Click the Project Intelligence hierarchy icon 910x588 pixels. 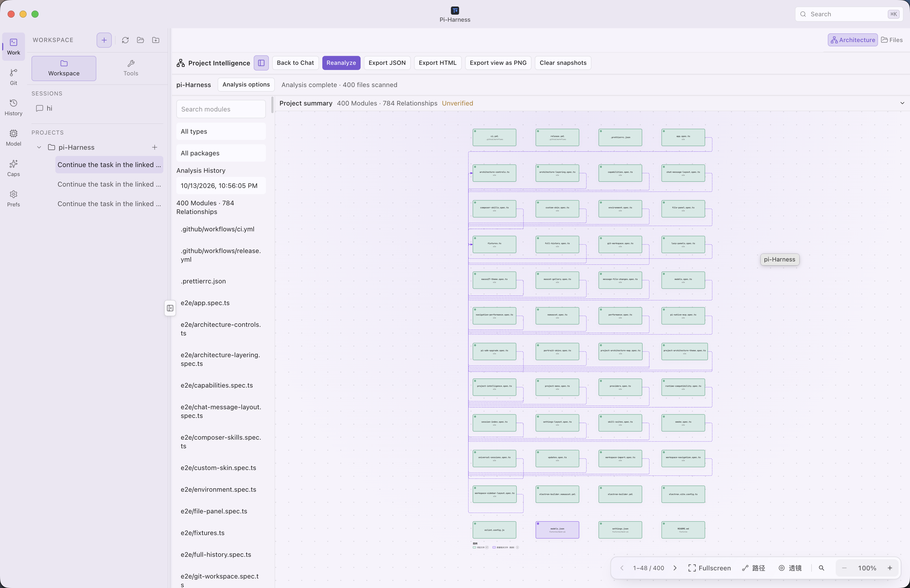point(181,63)
